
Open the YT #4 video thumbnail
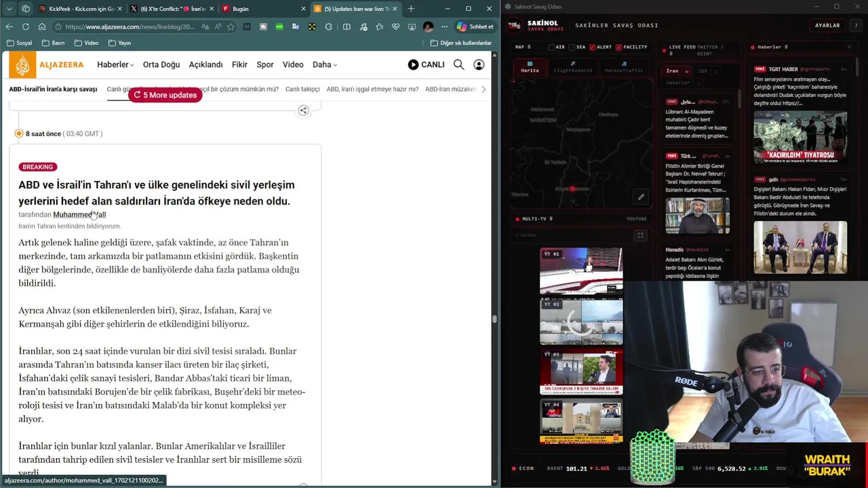tap(581, 421)
